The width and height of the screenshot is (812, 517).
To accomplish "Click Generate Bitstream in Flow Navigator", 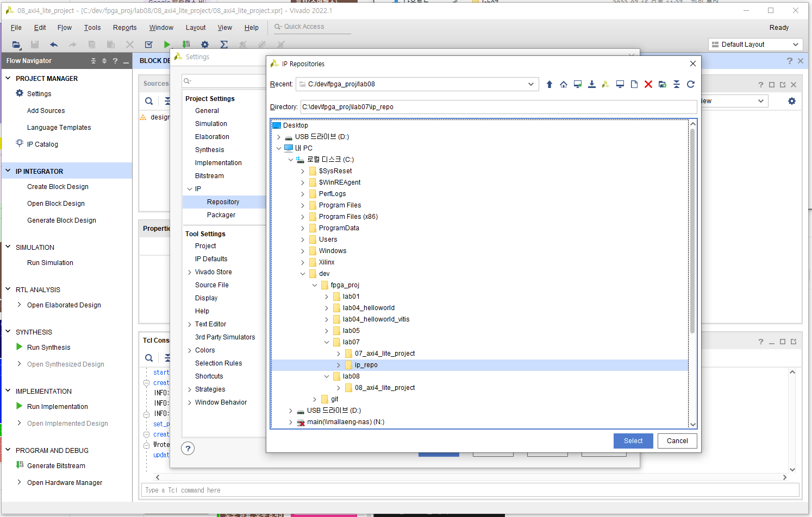I will click(56, 466).
